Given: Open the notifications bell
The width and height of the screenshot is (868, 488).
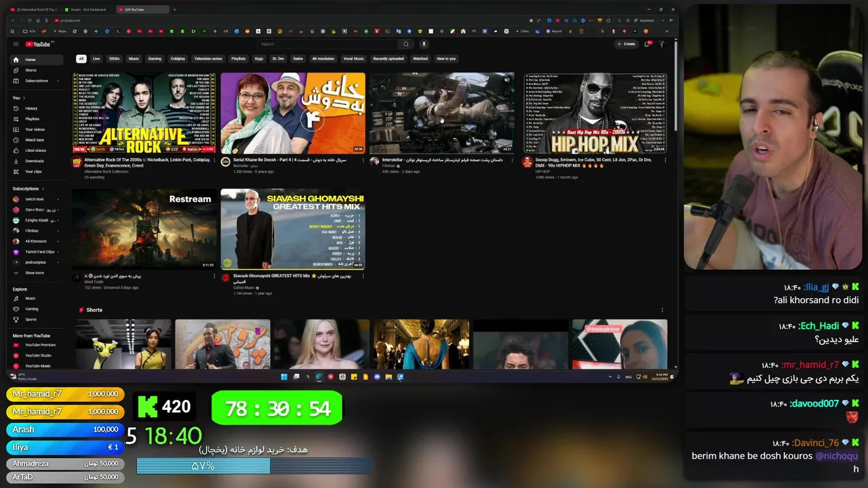Looking at the screenshot, I should [647, 44].
